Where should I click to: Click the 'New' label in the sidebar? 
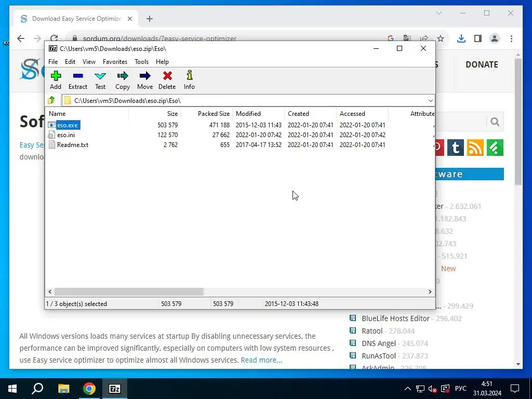point(448,269)
